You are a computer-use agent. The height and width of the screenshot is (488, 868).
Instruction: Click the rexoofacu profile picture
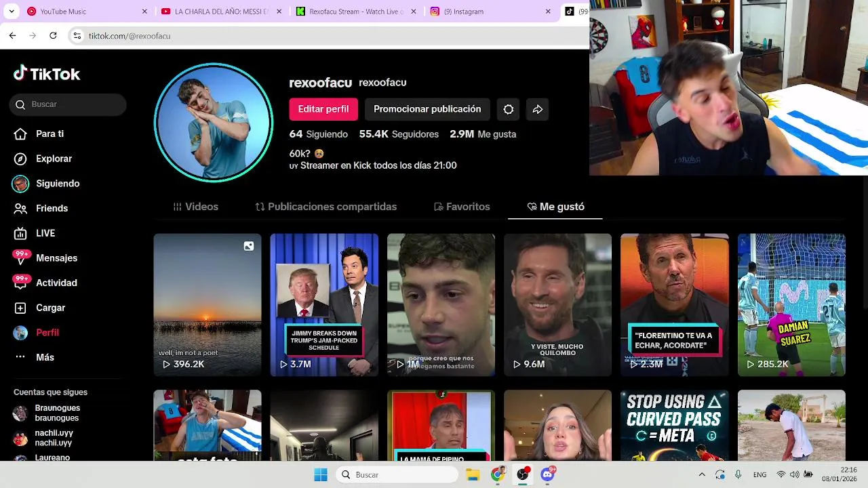point(214,123)
